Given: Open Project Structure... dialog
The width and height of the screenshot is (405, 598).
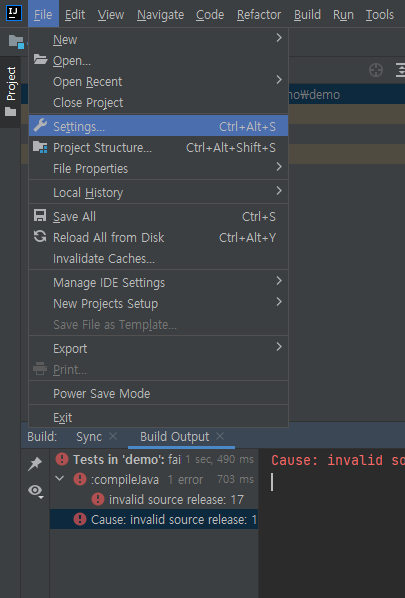Looking at the screenshot, I should point(158,147).
